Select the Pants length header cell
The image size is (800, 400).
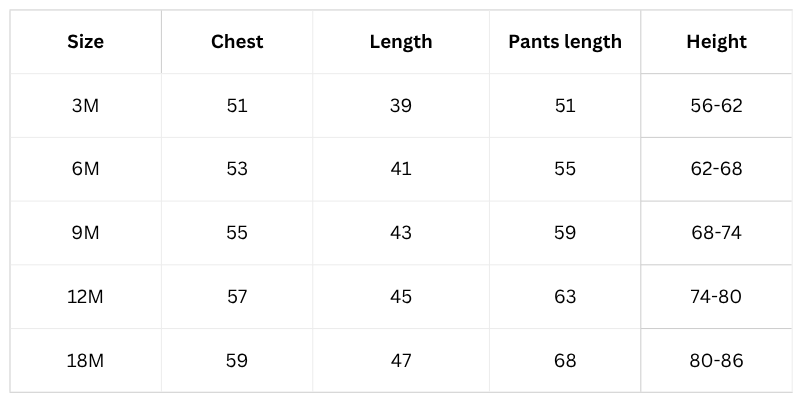point(565,42)
